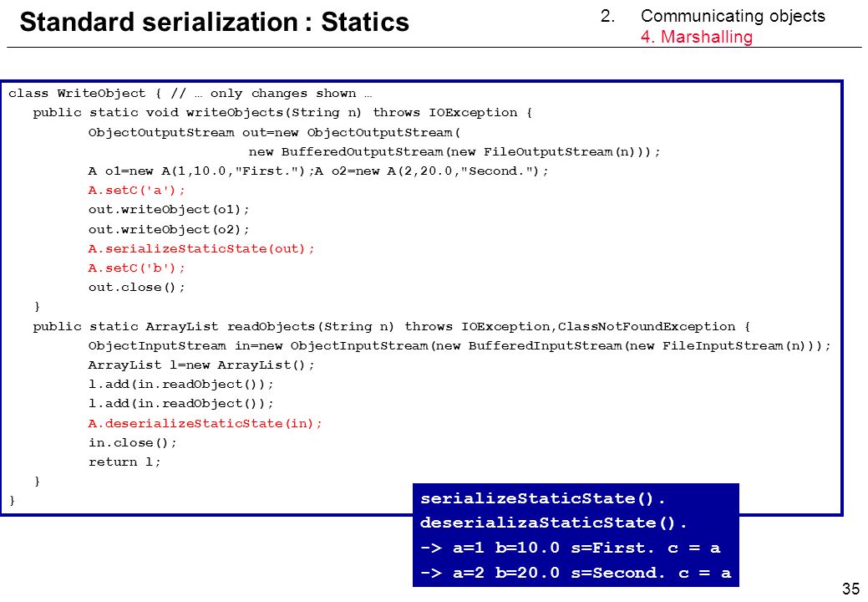Viewport: 868px width, 602px height.
Task: Click the line 'return l;'
Action: pos(124,462)
